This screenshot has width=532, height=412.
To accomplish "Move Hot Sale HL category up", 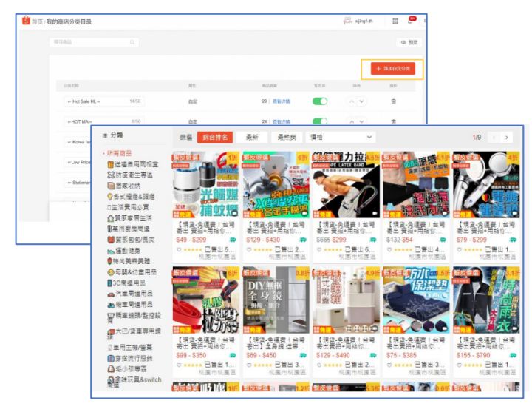I will coord(352,101).
